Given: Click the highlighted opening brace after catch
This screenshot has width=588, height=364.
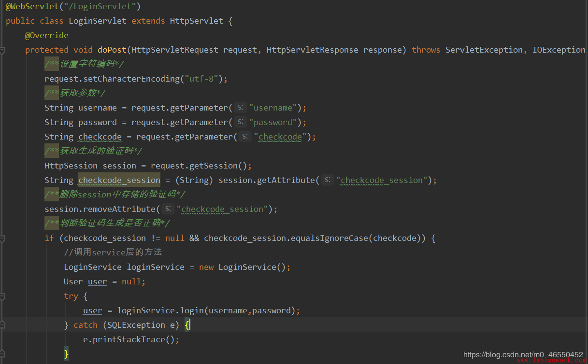Looking at the screenshot, I should coord(187,325).
